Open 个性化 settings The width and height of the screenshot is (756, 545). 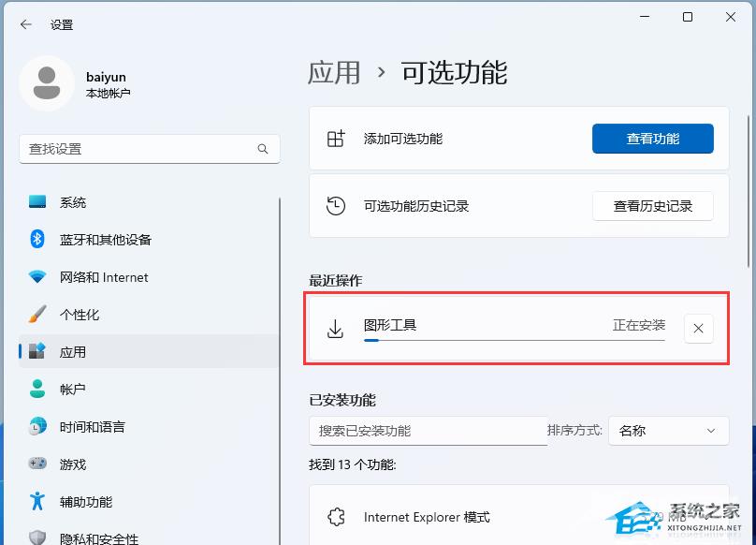pos(149,315)
